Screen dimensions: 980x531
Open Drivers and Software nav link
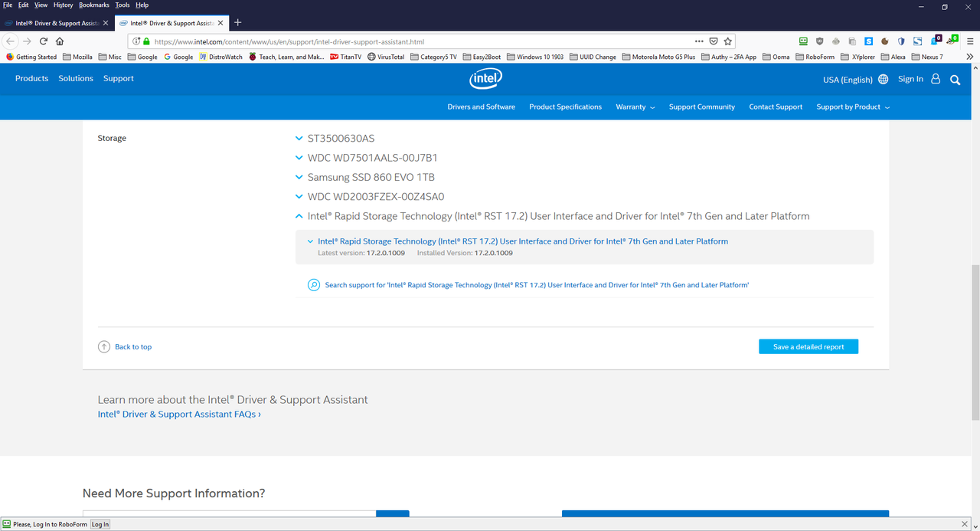pyautogui.click(x=481, y=107)
